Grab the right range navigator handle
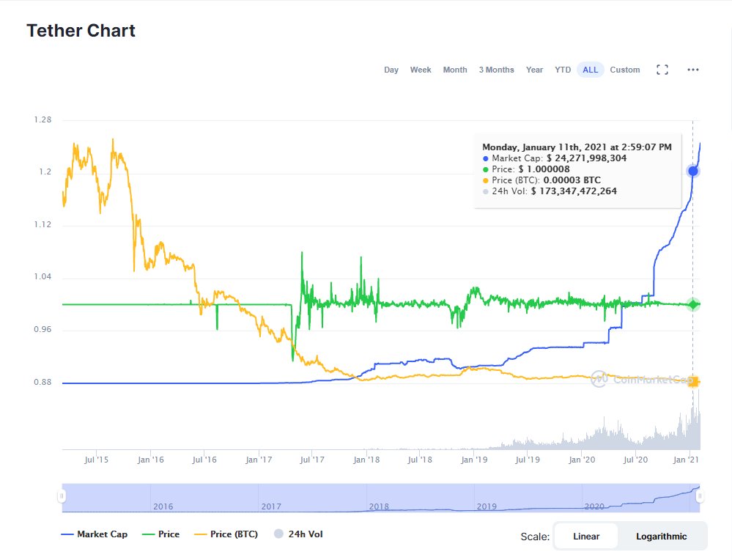This screenshot has width=732, height=560. [700, 495]
